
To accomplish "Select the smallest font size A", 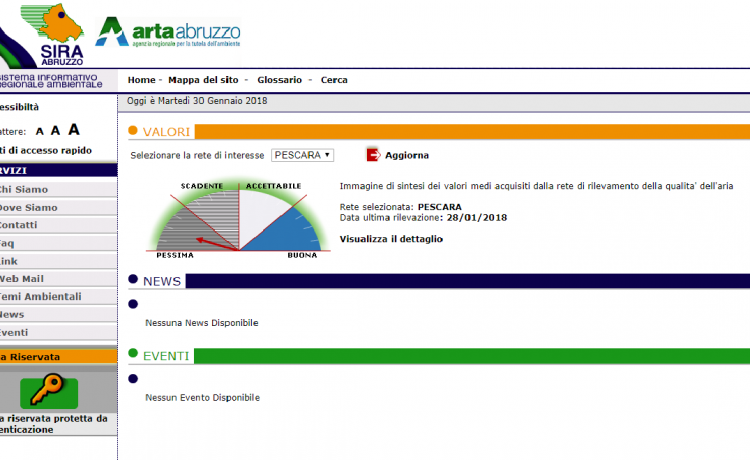I will 40,131.
